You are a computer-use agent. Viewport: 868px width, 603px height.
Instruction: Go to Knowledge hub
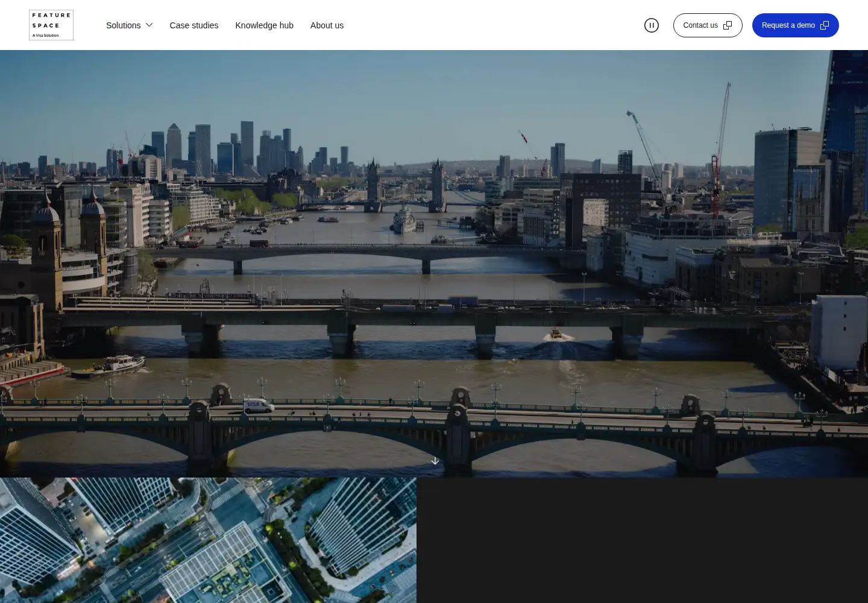point(264,25)
